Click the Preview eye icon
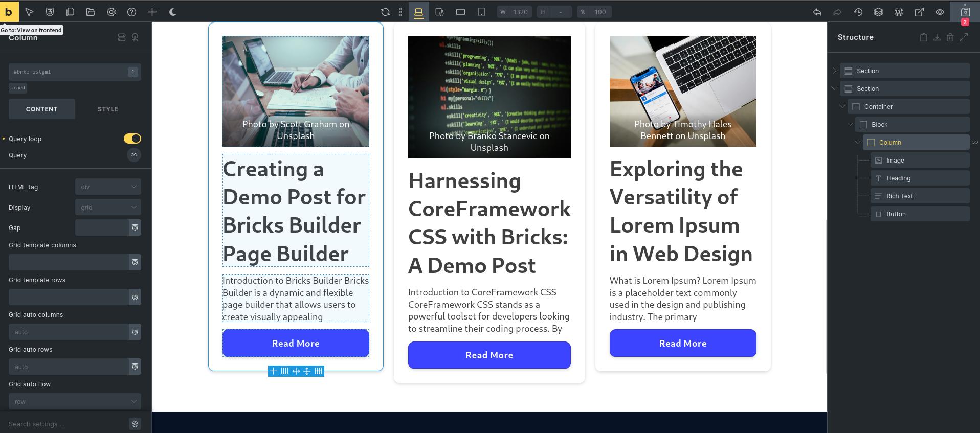The width and height of the screenshot is (980, 433). [940, 12]
